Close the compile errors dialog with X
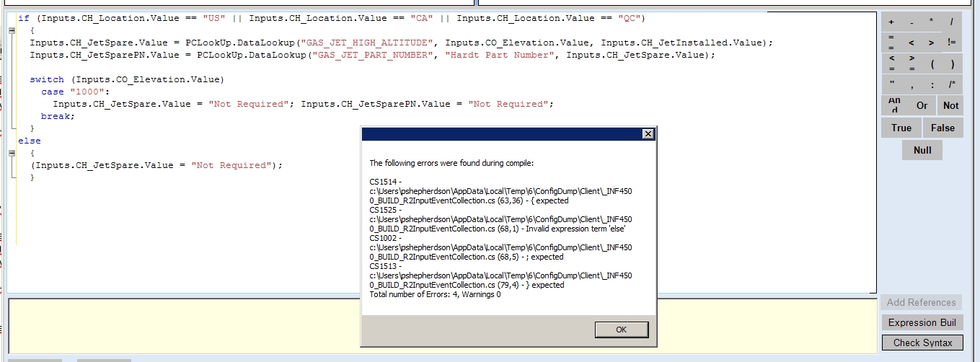Screen dimensions: 980x362 coord(648,133)
